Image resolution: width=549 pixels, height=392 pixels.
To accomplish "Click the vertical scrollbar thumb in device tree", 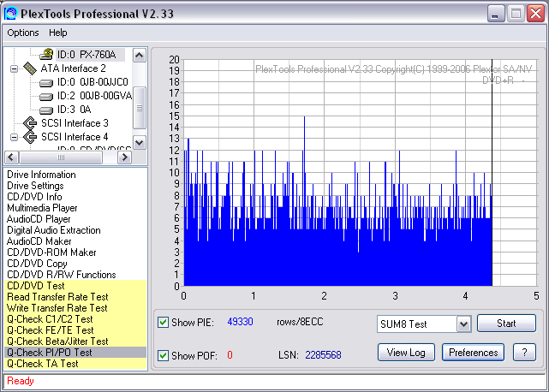I will [140, 108].
